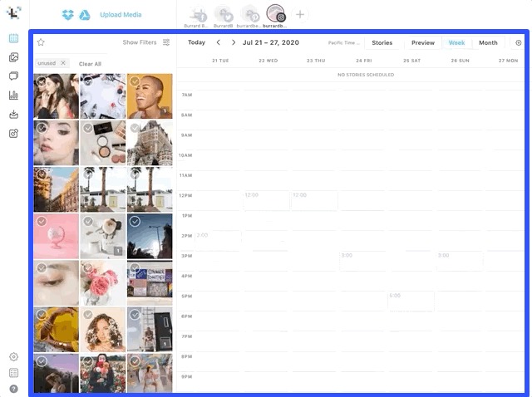
Task: Click Clear All filters link
Action: coord(90,64)
